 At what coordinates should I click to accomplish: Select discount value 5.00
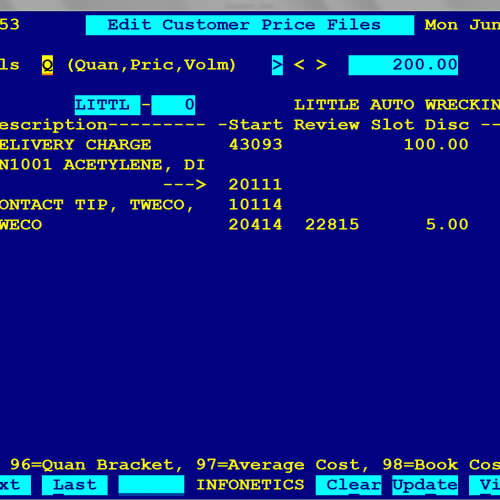click(x=447, y=225)
